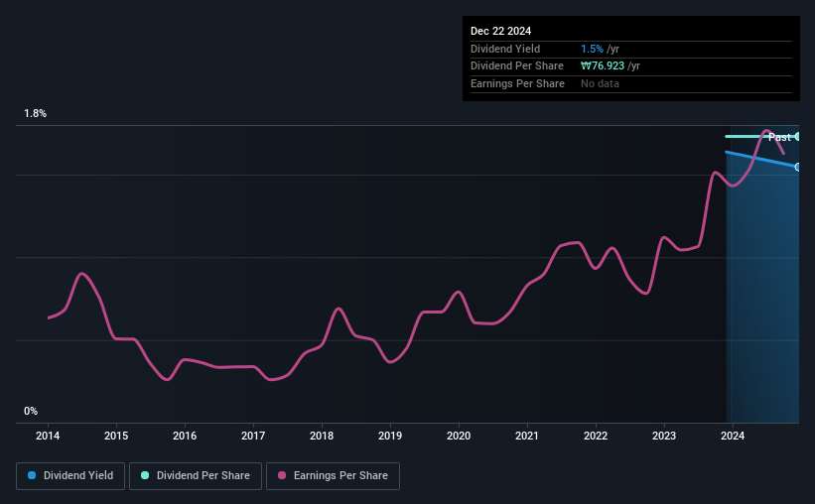Click the earnings line peak in 2014
Screen dimensions: 815x504
point(81,273)
